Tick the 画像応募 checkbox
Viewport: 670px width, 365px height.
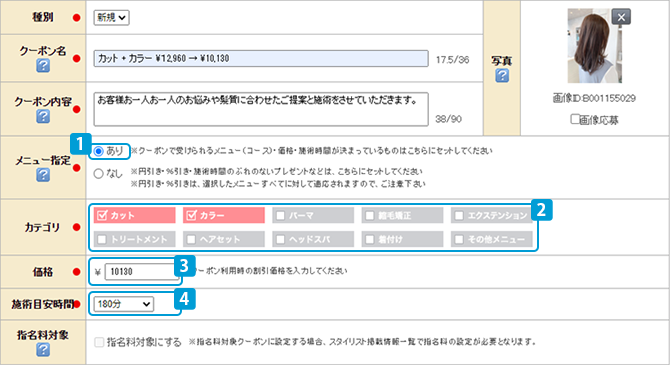click(x=575, y=119)
